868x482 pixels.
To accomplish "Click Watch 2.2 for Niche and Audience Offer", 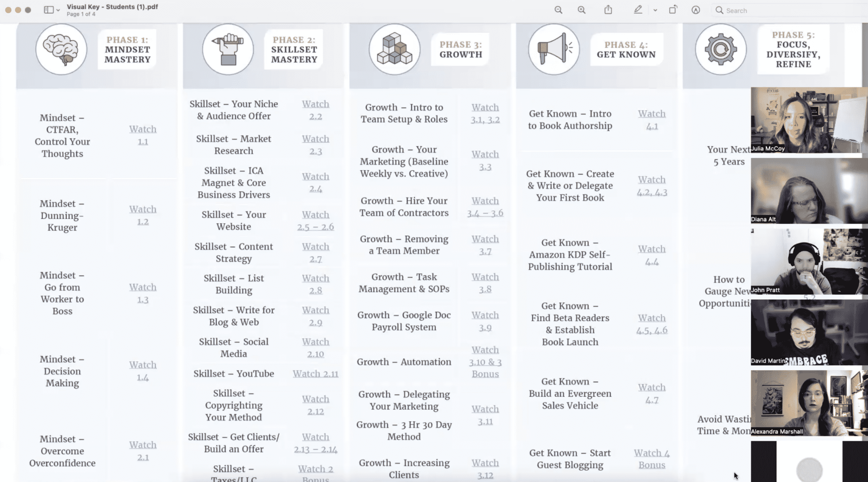I will [x=315, y=110].
